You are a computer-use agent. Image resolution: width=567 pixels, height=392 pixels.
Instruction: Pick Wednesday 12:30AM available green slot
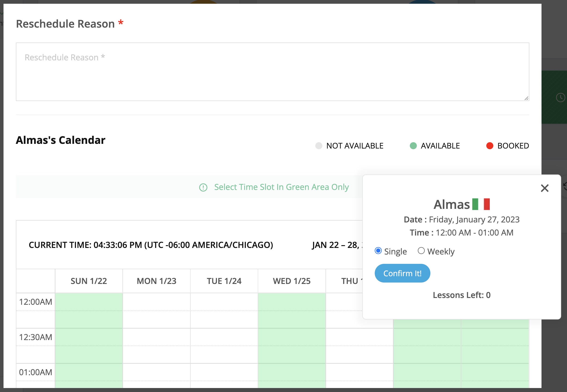pos(291,337)
